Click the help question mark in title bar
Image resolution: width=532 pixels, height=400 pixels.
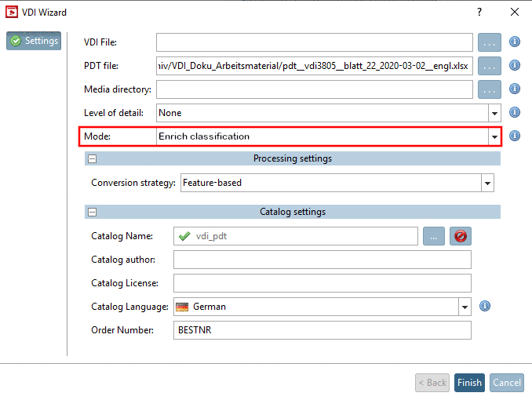479,13
